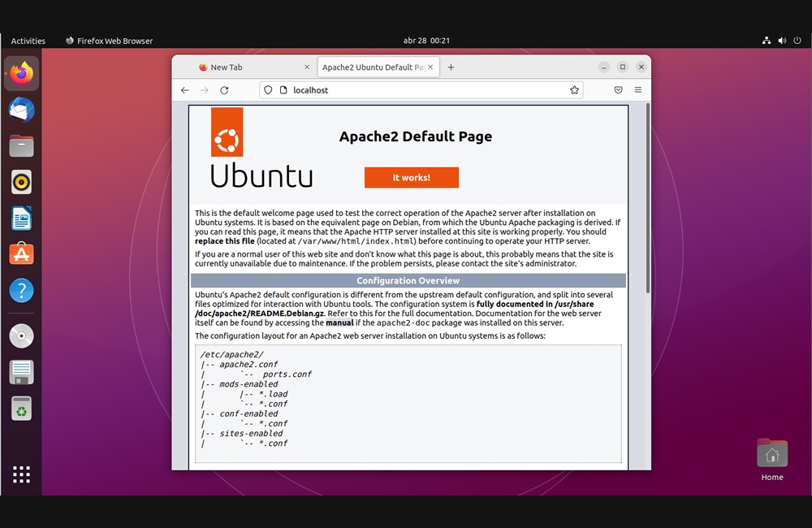812x528 pixels.
Task: Click the shield icon in the address bar
Action: (268, 90)
